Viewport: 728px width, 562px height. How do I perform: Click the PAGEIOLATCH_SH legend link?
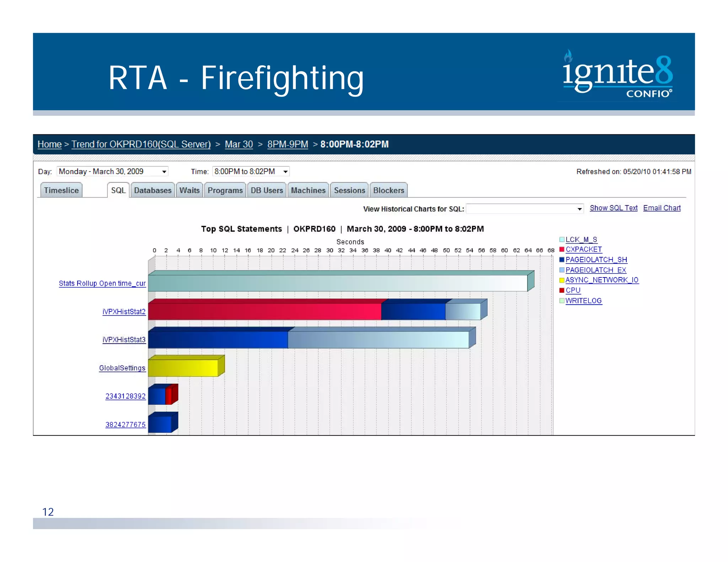[x=596, y=260]
